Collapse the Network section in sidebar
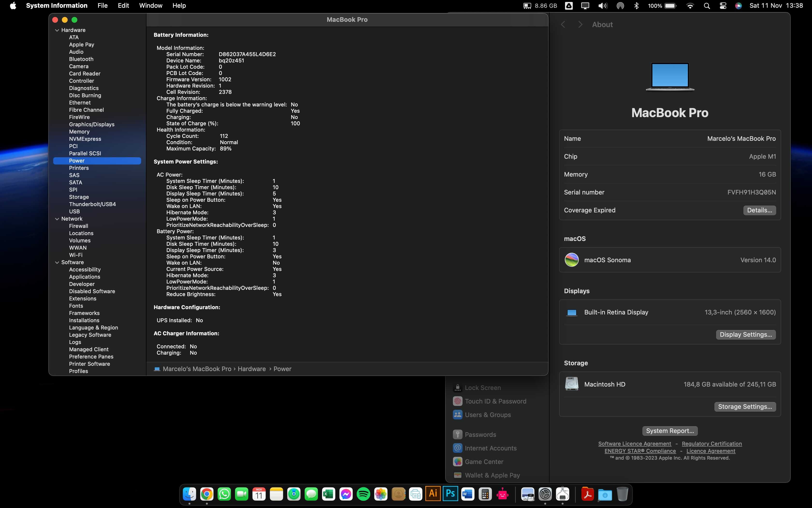This screenshot has width=812, height=508. pos(57,219)
